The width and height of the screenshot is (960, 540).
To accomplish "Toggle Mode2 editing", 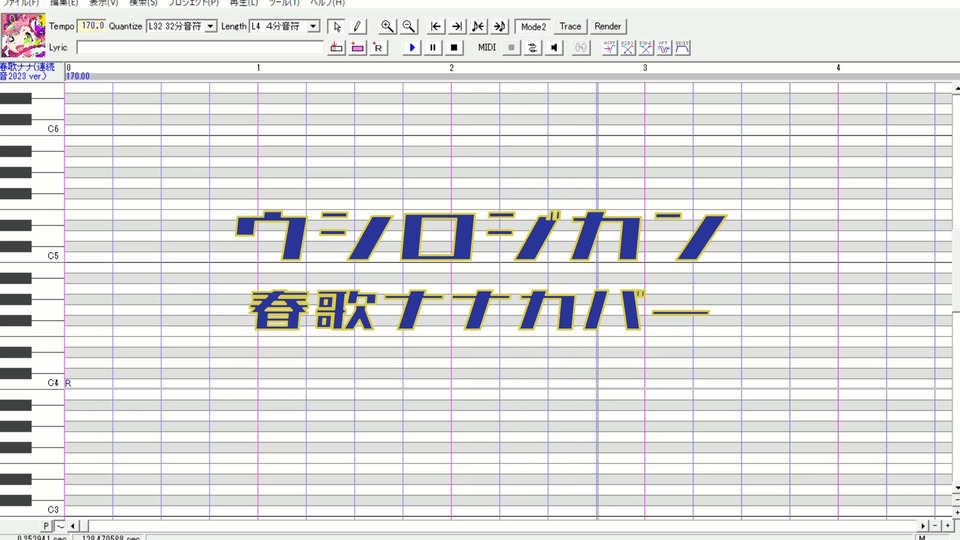I will (533, 26).
